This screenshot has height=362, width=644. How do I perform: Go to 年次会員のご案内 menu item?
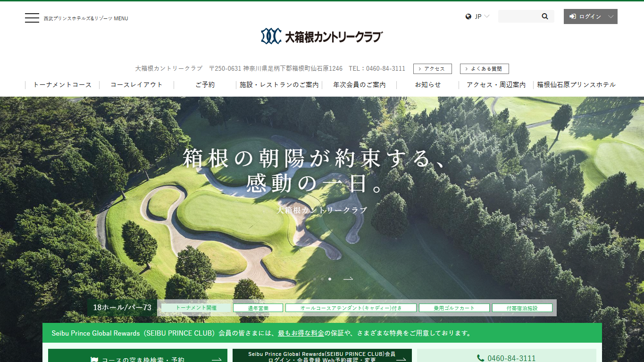tap(359, 85)
